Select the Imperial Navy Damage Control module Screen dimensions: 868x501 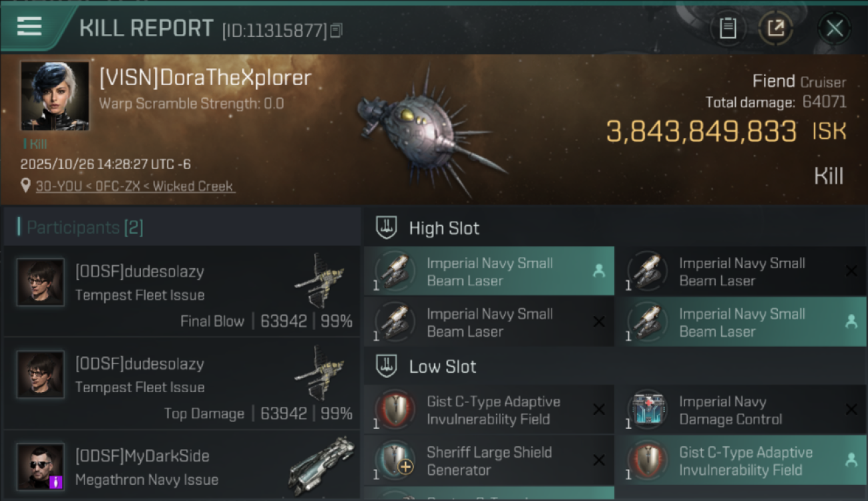(x=740, y=410)
